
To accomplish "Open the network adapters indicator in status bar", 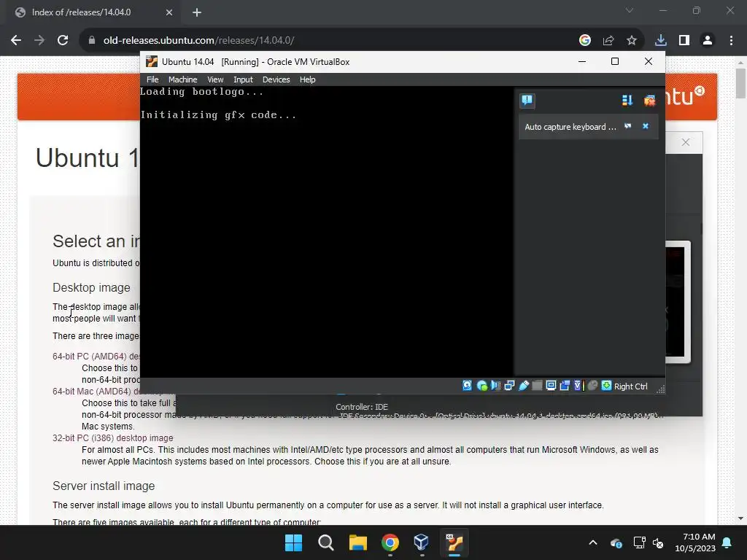I will click(x=509, y=386).
